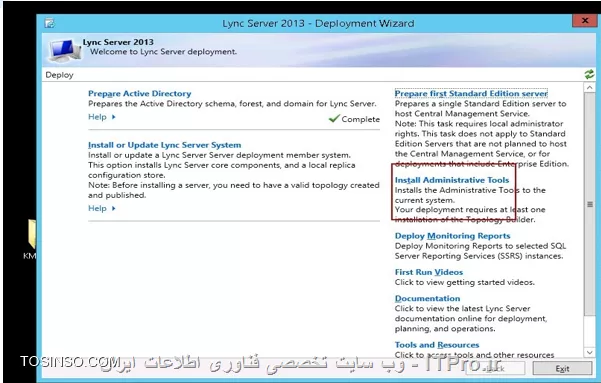Expand Help under Install or Update Lync Server

point(102,209)
